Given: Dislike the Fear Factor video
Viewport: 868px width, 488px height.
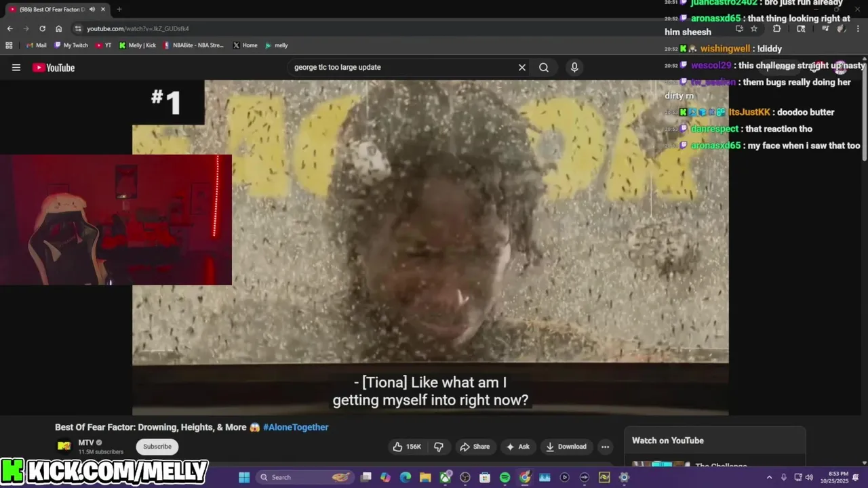Looking at the screenshot, I should pyautogui.click(x=439, y=447).
